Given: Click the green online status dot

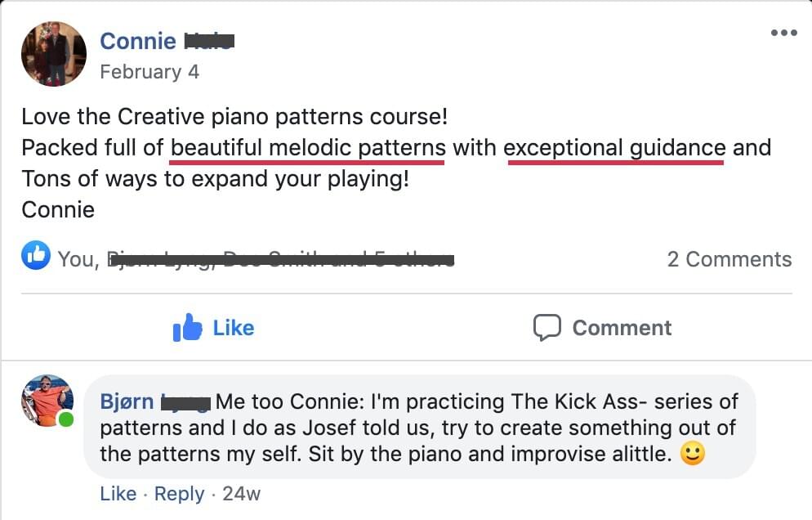Looking at the screenshot, I should [x=66, y=420].
